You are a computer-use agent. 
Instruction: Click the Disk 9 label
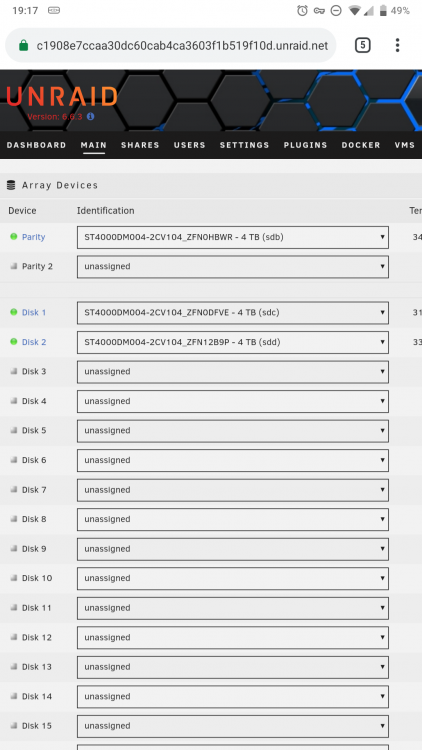pyautogui.click(x=34, y=549)
